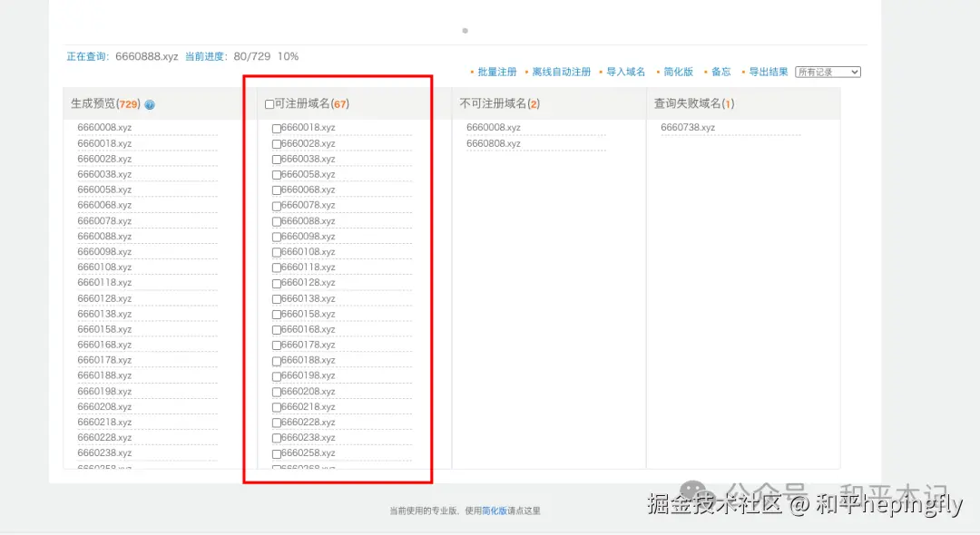Check the box for 6660088.xyz
Screen dimensions: 980x535
point(276,221)
